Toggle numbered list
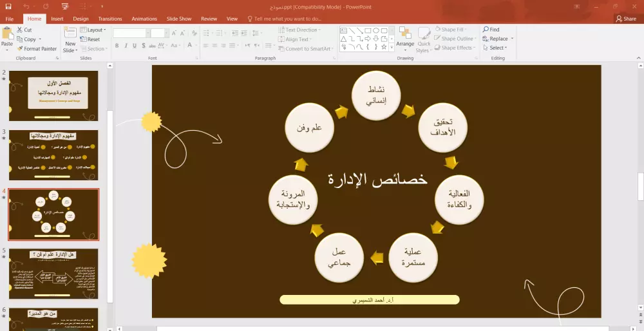 [x=219, y=33]
